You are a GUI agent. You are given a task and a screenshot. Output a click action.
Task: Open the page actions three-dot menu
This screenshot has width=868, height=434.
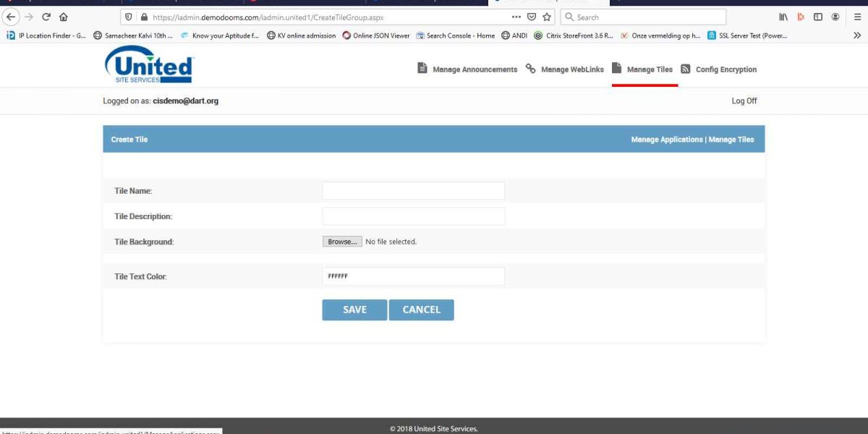516,17
